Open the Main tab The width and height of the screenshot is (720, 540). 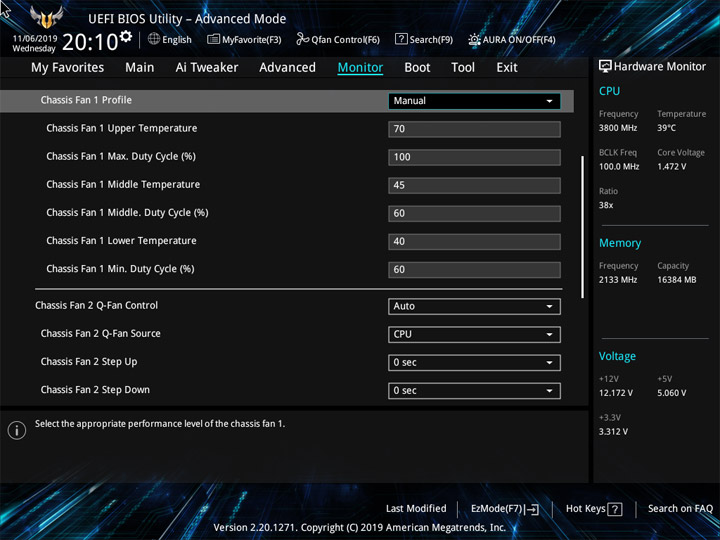coord(140,68)
